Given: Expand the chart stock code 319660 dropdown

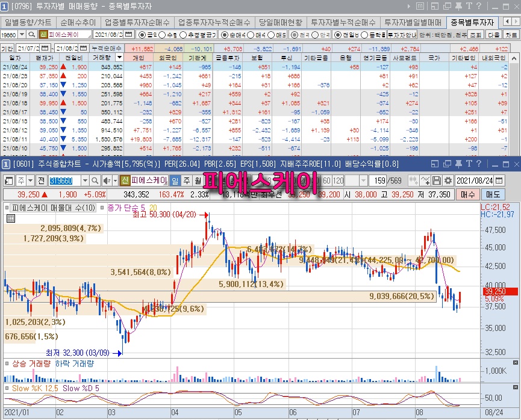Looking at the screenshot, I should pos(85,181).
